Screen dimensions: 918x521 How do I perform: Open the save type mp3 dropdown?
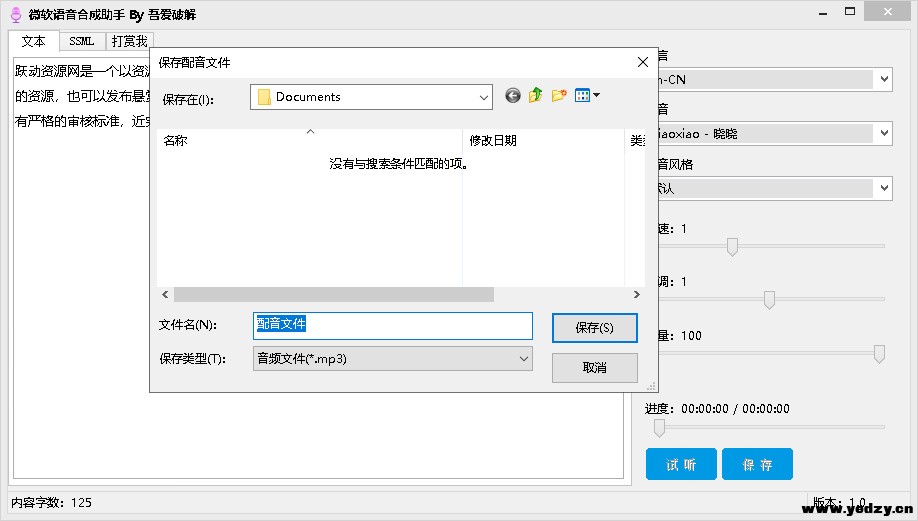point(523,359)
